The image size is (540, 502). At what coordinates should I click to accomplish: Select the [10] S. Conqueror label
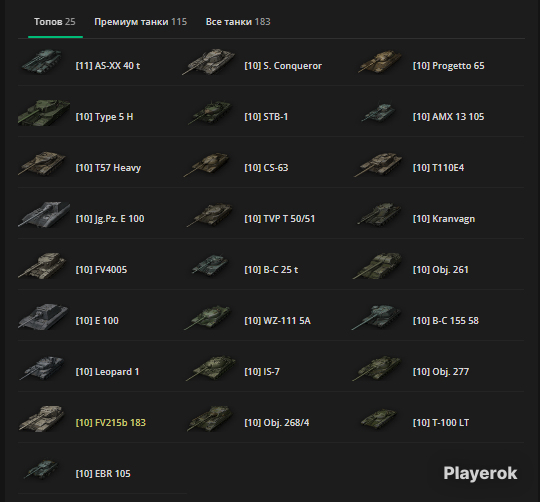pos(283,66)
